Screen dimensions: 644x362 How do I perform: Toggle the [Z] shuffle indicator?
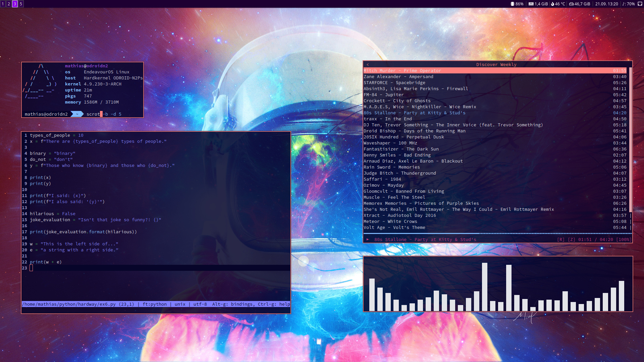click(x=571, y=239)
